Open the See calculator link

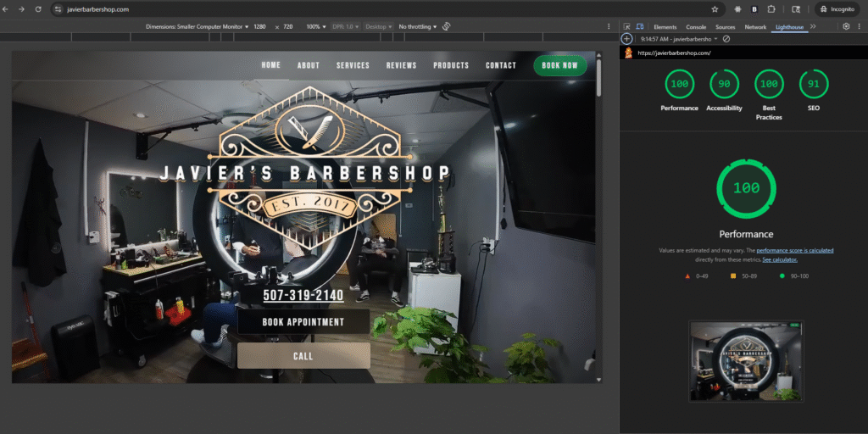[778, 259]
